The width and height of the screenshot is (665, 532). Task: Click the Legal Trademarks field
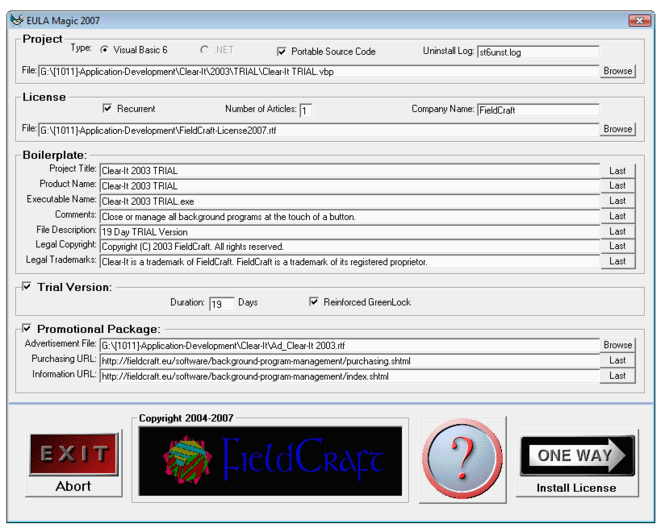pos(349,262)
